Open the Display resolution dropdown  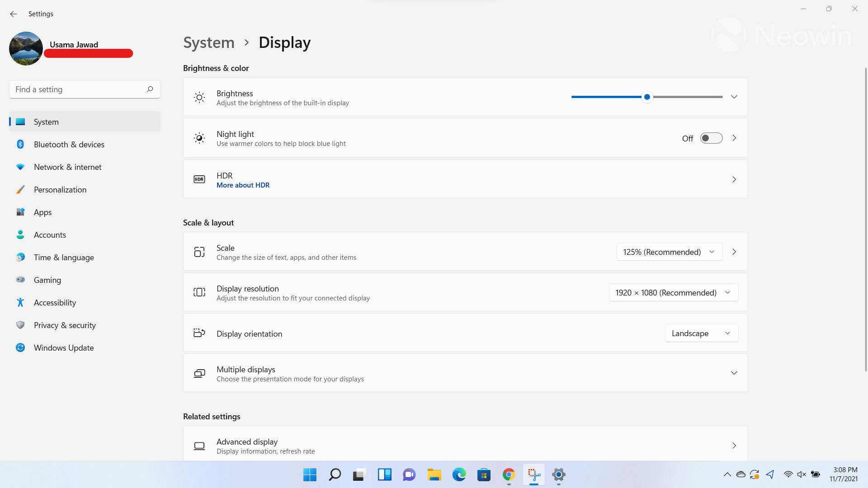[x=673, y=292]
